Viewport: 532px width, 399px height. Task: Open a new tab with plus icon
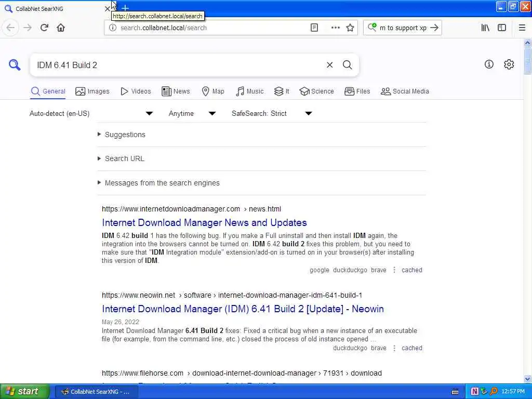[125, 7]
